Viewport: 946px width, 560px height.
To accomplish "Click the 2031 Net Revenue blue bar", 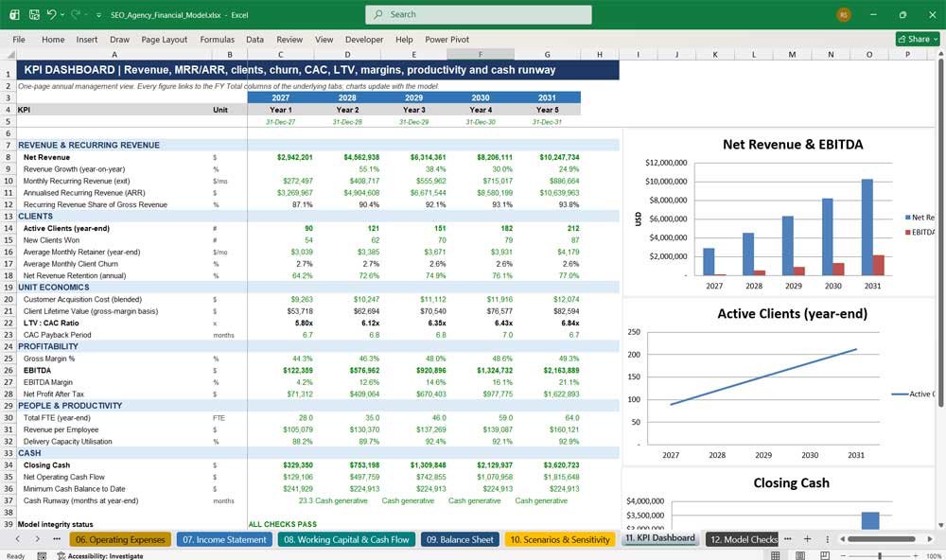I will click(867, 227).
